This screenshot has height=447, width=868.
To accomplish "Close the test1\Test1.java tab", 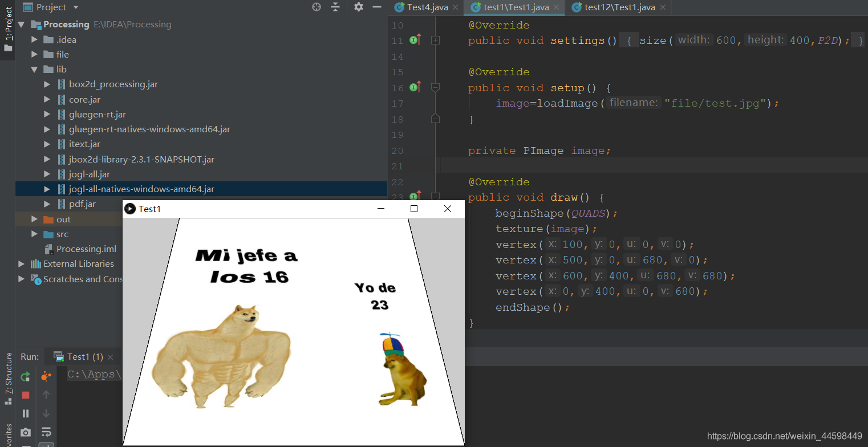I will coord(557,7).
